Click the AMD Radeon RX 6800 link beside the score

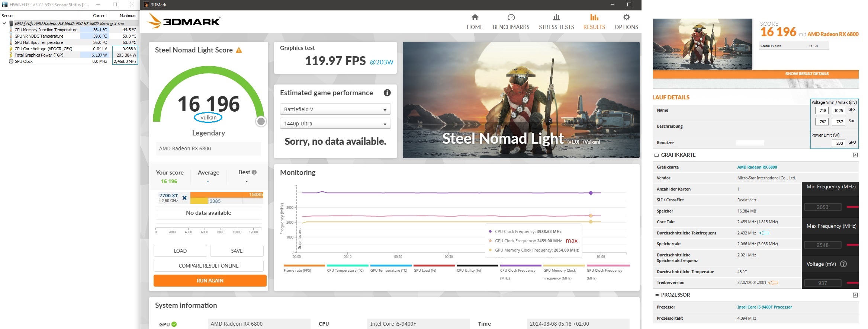click(x=833, y=34)
